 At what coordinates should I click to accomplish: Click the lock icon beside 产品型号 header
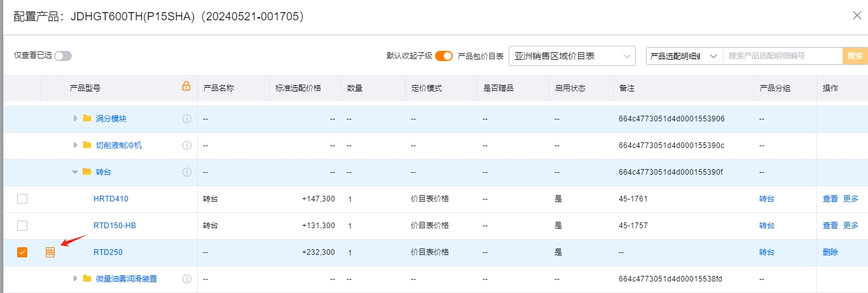tap(186, 86)
